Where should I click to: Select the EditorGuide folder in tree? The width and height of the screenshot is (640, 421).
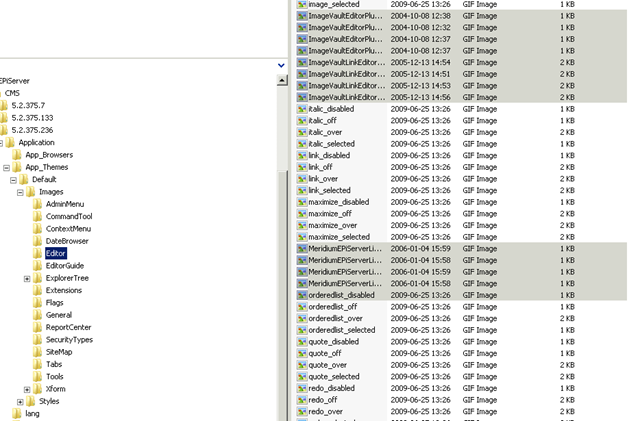pos(64,265)
